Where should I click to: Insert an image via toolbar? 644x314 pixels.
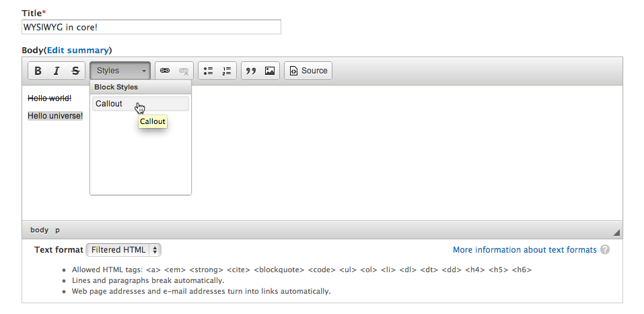(x=270, y=71)
